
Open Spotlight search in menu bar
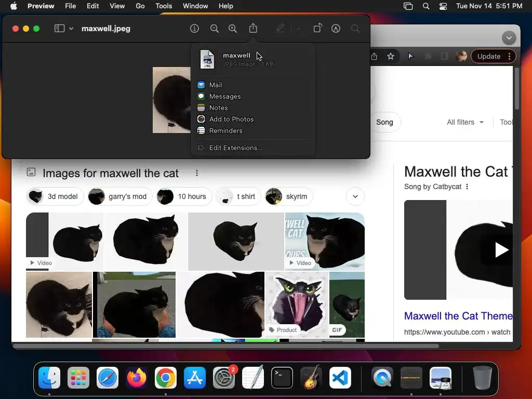pyautogui.click(x=426, y=6)
